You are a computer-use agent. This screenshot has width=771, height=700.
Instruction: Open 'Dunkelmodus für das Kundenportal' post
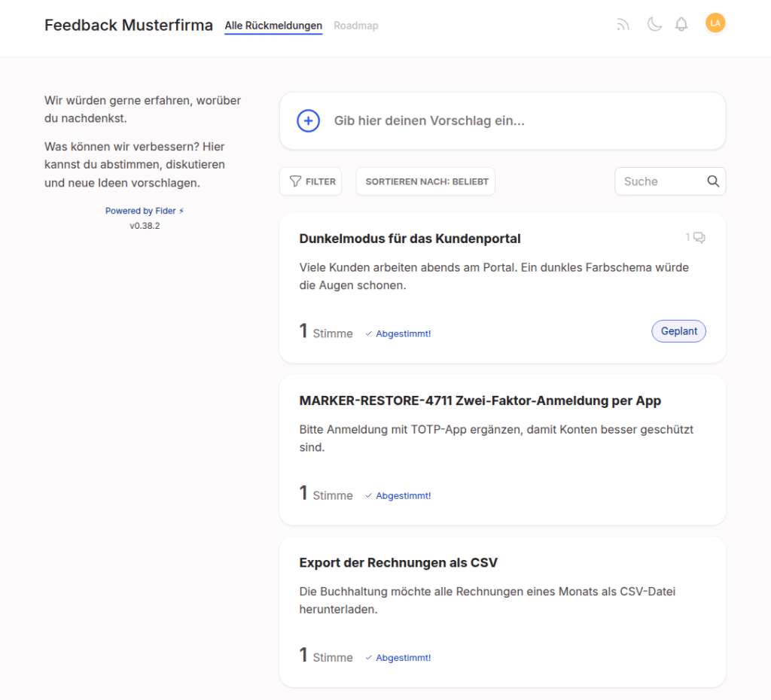pyautogui.click(x=410, y=239)
